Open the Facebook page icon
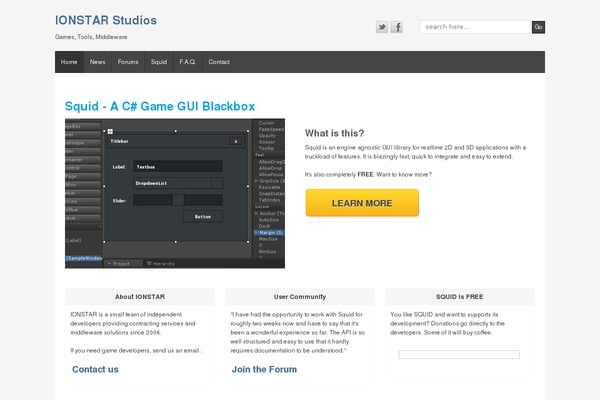This screenshot has height=400, width=600. click(x=397, y=27)
